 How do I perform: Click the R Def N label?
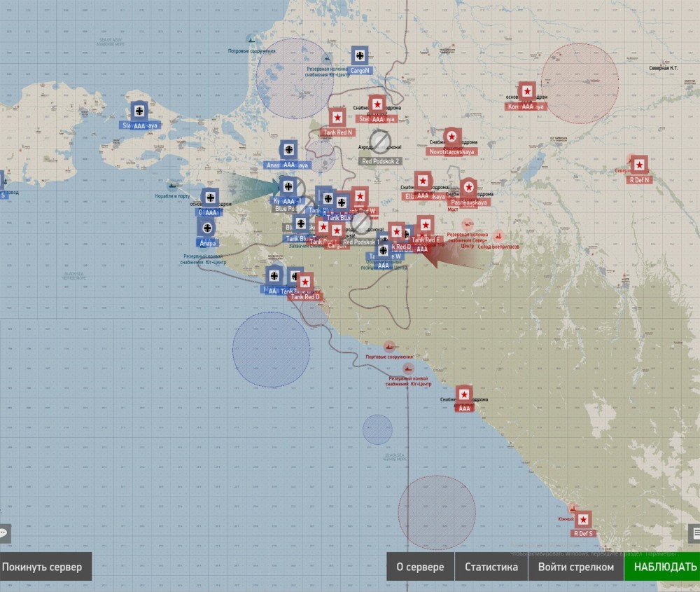pos(639,180)
